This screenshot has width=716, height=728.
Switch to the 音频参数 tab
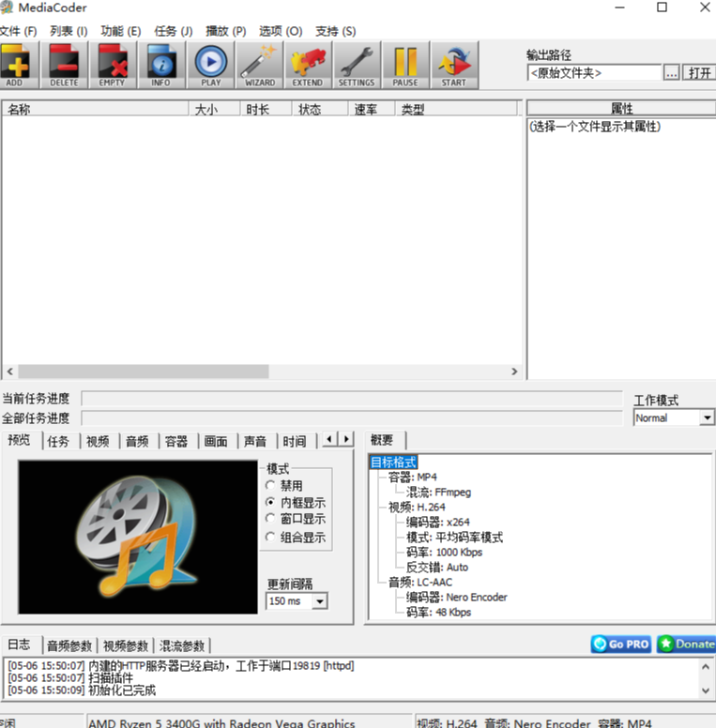69,645
